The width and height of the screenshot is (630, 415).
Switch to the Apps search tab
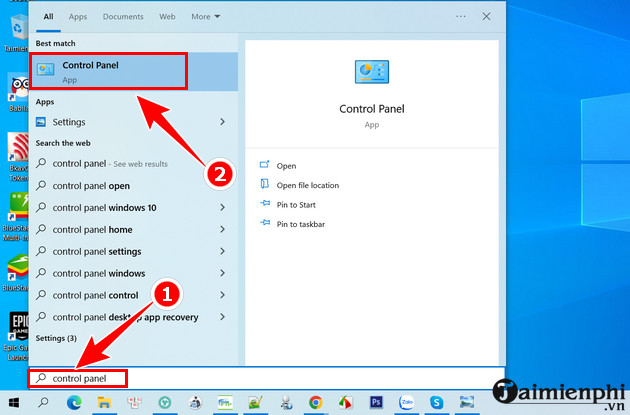pos(78,16)
